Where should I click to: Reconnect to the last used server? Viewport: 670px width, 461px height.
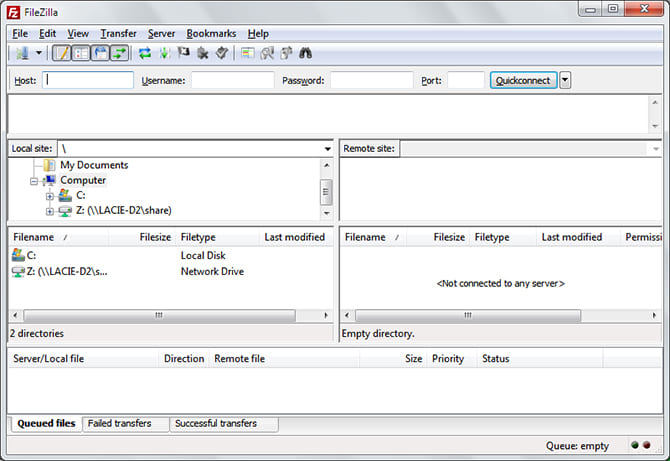[x=222, y=53]
